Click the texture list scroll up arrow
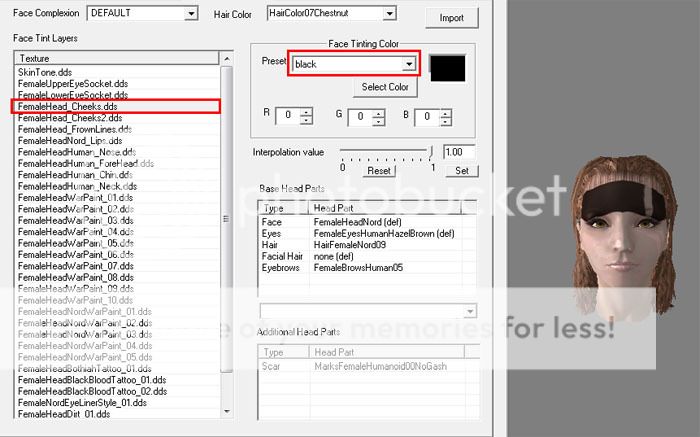Viewport: 700px width, 437px height. 227,58
